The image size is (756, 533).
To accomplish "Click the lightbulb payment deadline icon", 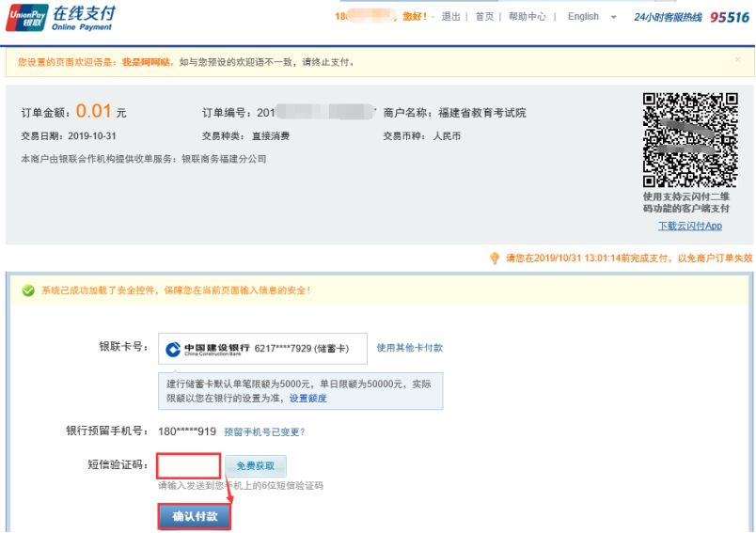I will click(x=495, y=259).
